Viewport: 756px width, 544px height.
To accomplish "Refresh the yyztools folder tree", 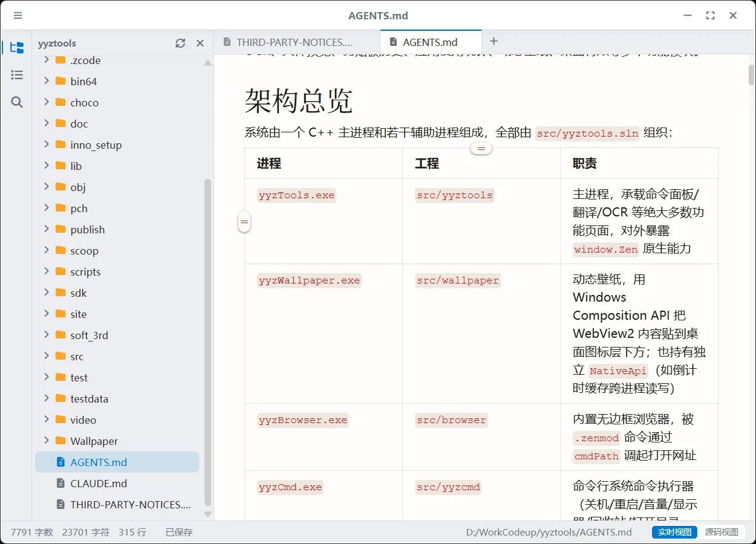I will [x=180, y=44].
